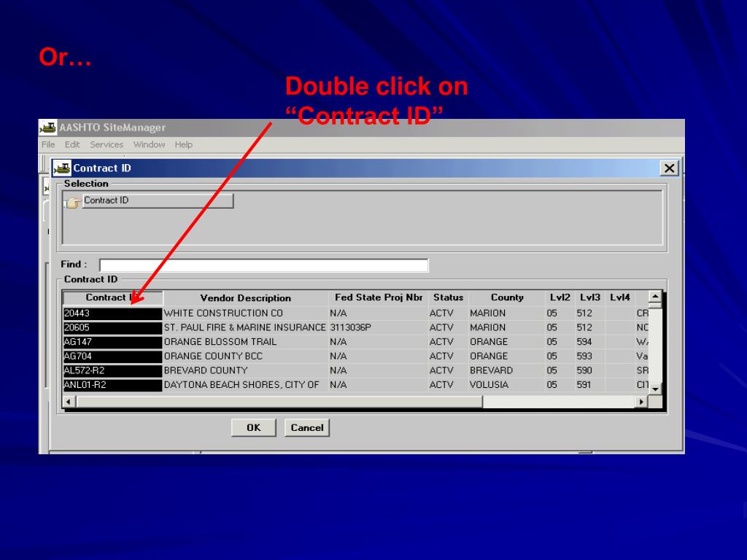
Task: Close the Contract ID dialog
Action: tap(670, 168)
